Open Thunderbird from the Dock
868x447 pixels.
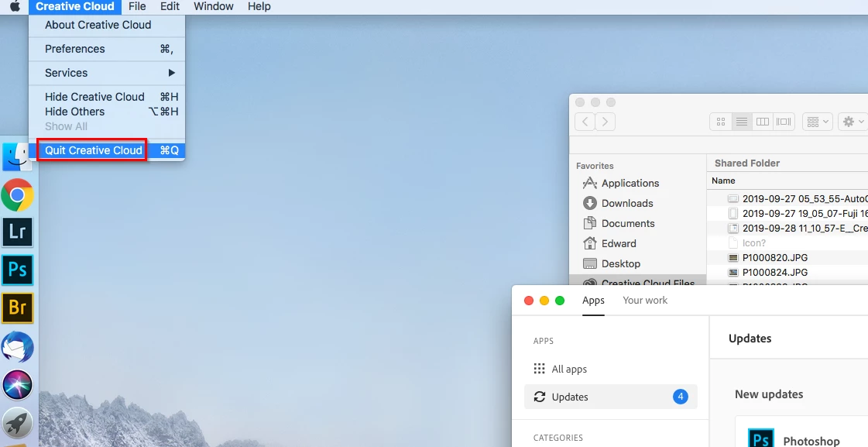(x=17, y=347)
